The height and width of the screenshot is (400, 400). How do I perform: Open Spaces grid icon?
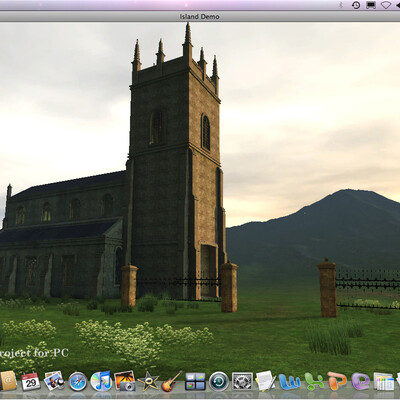click(x=195, y=382)
